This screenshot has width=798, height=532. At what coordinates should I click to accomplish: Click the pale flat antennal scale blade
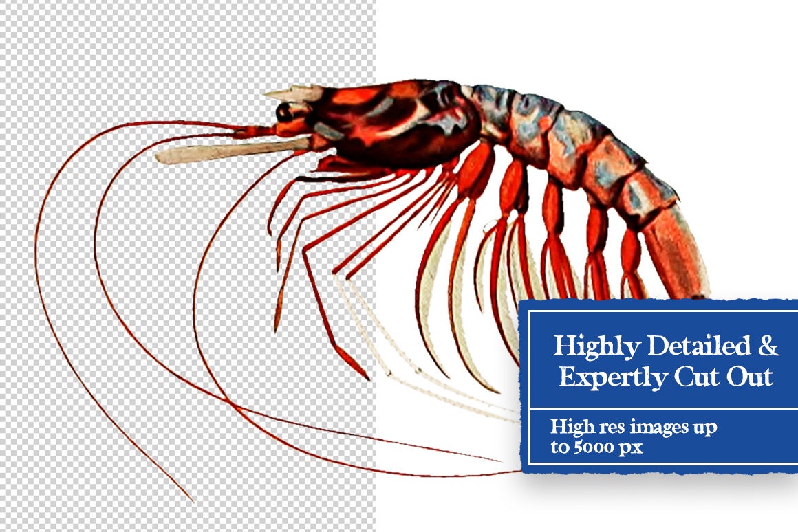232,151
